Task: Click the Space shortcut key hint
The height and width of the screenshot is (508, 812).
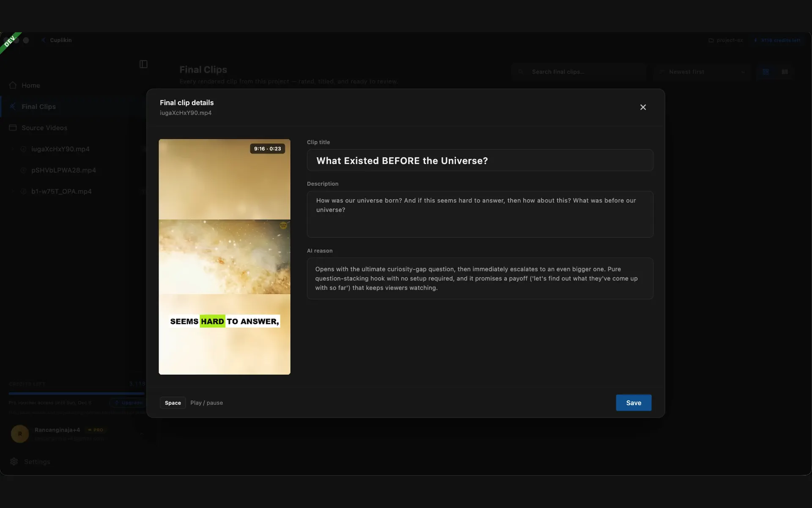Action: click(x=173, y=403)
